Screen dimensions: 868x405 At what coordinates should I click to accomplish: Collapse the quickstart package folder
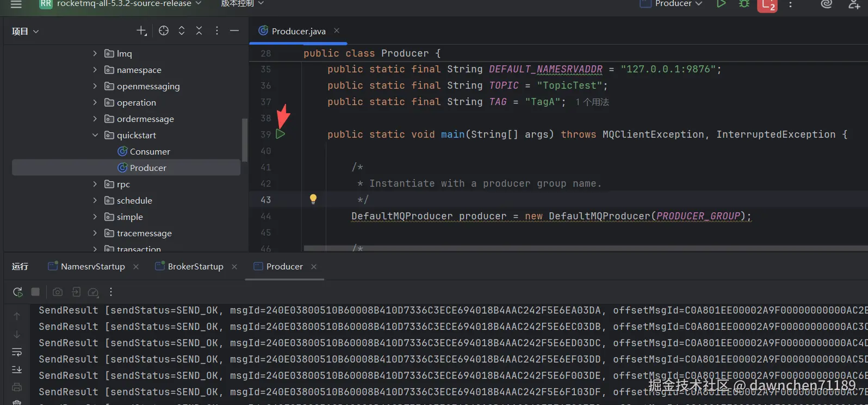coord(95,135)
